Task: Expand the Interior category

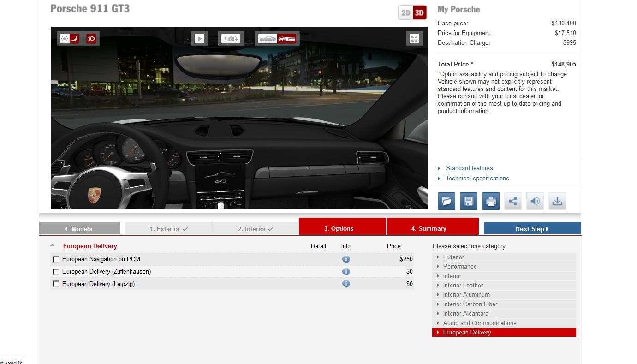Action: tap(504, 276)
